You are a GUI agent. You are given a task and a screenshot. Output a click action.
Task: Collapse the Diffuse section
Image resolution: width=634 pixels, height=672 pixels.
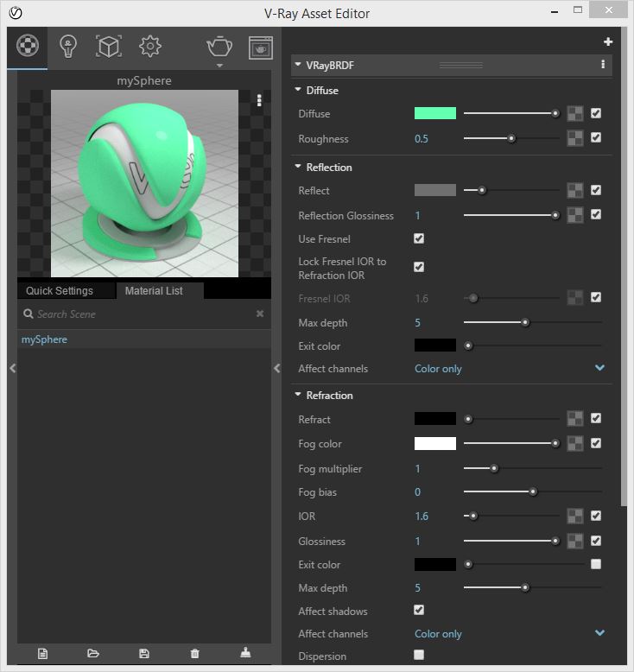coord(298,90)
